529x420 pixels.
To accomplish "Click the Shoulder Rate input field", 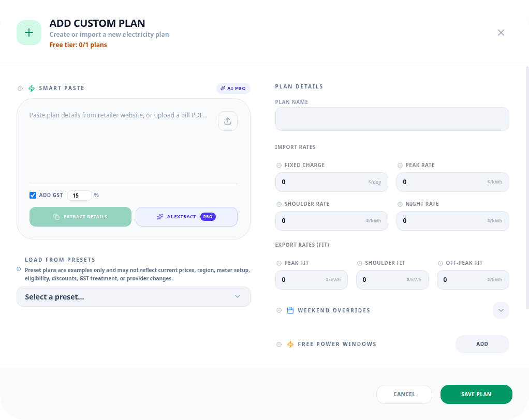I will tap(332, 221).
